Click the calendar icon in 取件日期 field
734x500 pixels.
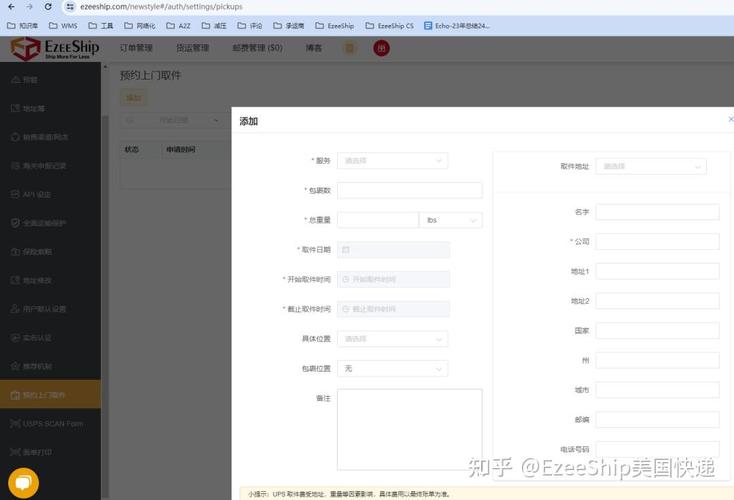[x=346, y=250]
